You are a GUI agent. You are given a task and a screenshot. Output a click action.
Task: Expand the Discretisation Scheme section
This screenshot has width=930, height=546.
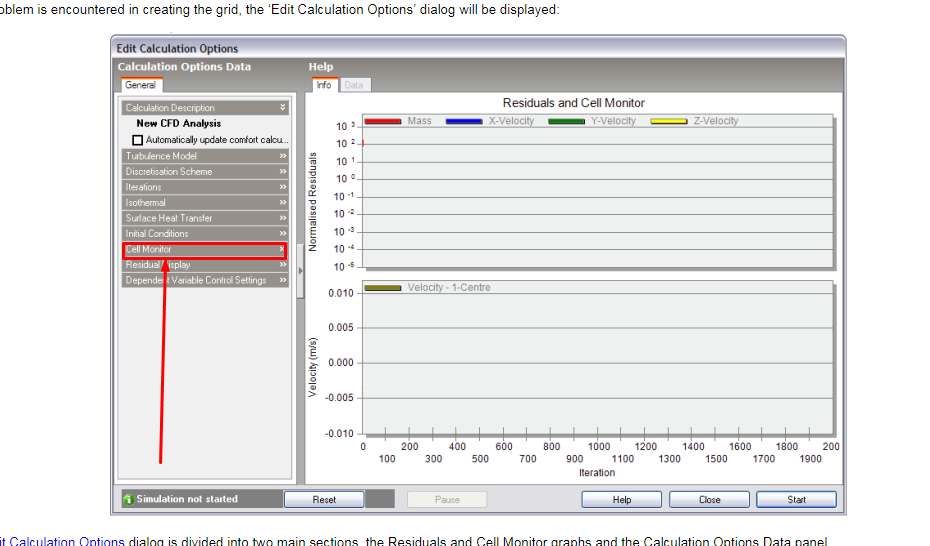click(205, 171)
